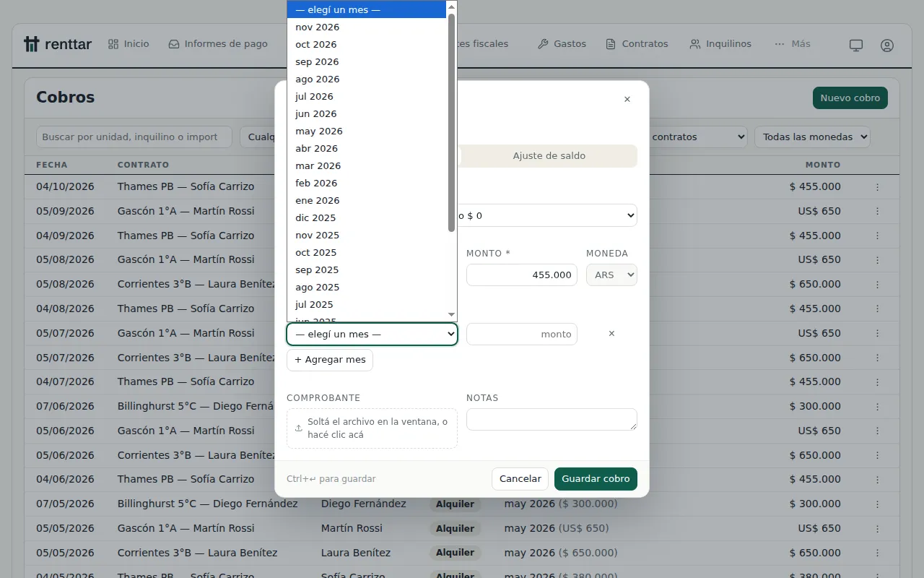Select the '— elegí un mes —' list option

click(x=367, y=9)
